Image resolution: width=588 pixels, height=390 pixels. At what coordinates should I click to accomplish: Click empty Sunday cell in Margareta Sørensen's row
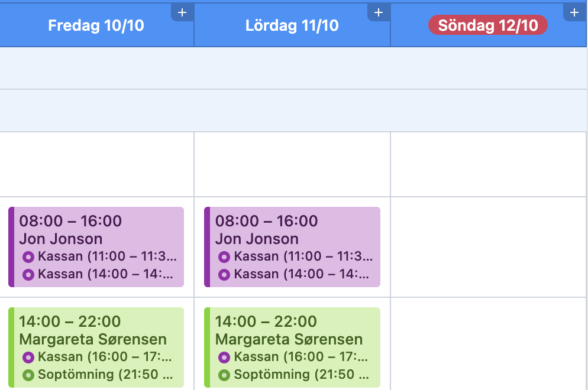tap(488, 344)
